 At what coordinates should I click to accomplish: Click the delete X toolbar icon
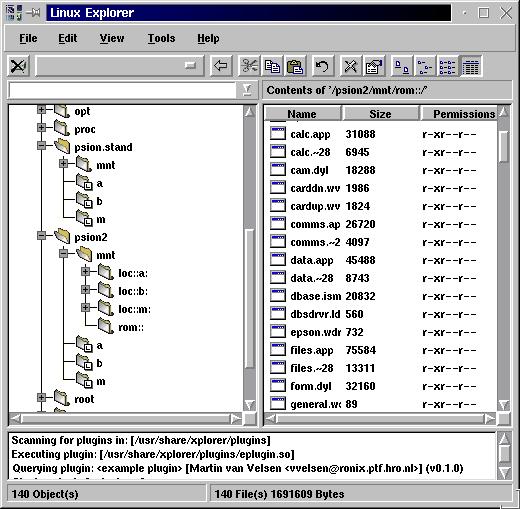click(x=350, y=66)
